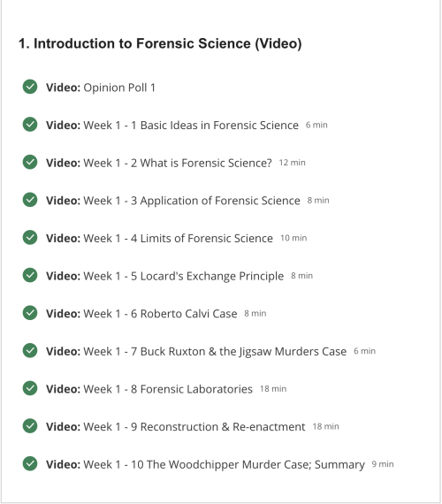Click the Introduction to Forensic Science section heading
This screenshot has height=504, width=442.
tap(160, 43)
